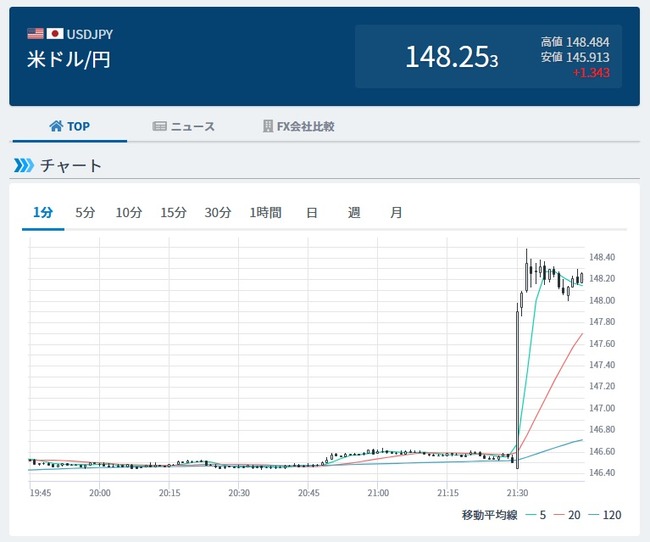Click the 148.253 current price display
The width and height of the screenshot is (650, 542).
click(451, 57)
